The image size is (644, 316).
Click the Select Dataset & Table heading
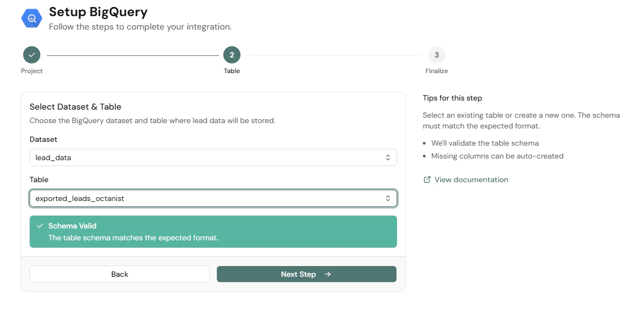pyautogui.click(x=75, y=107)
